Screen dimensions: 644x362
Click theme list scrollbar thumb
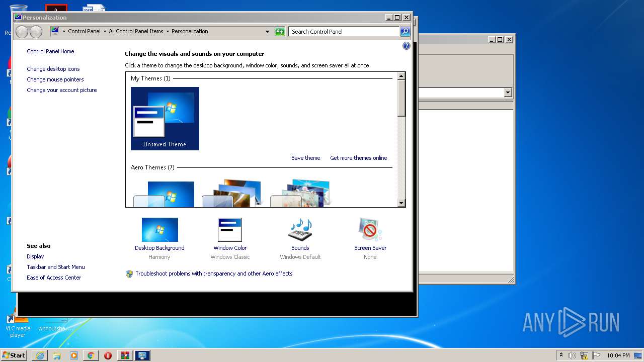click(401, 99)
